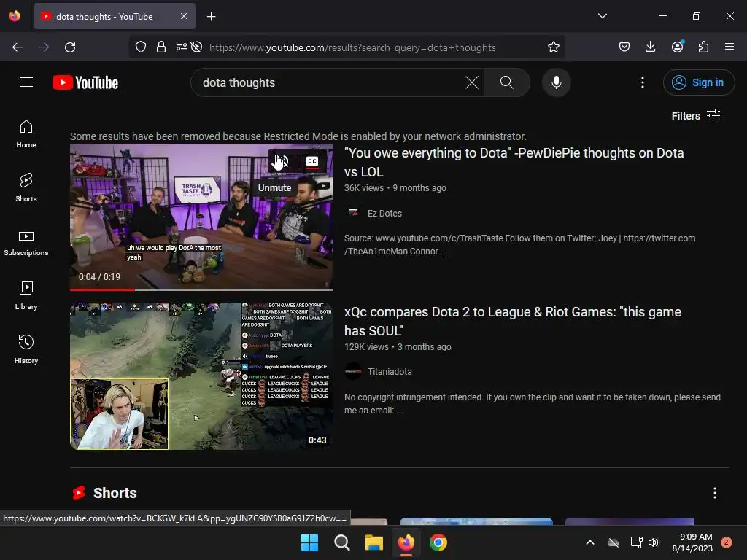Viewport: 747px width, 560px height.
Task: Clear the search box with the X icon
Action: 472,82
